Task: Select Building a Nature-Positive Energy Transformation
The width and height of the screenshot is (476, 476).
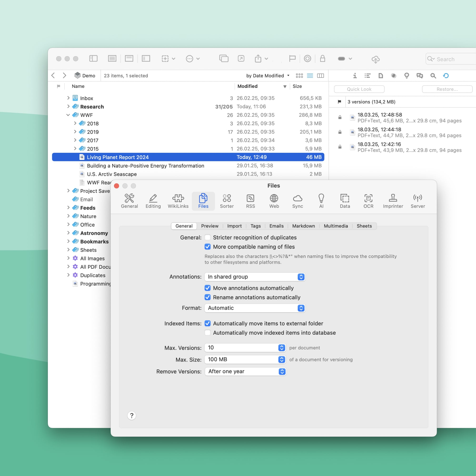Action: pyautogui.click(x=188, y=166)
